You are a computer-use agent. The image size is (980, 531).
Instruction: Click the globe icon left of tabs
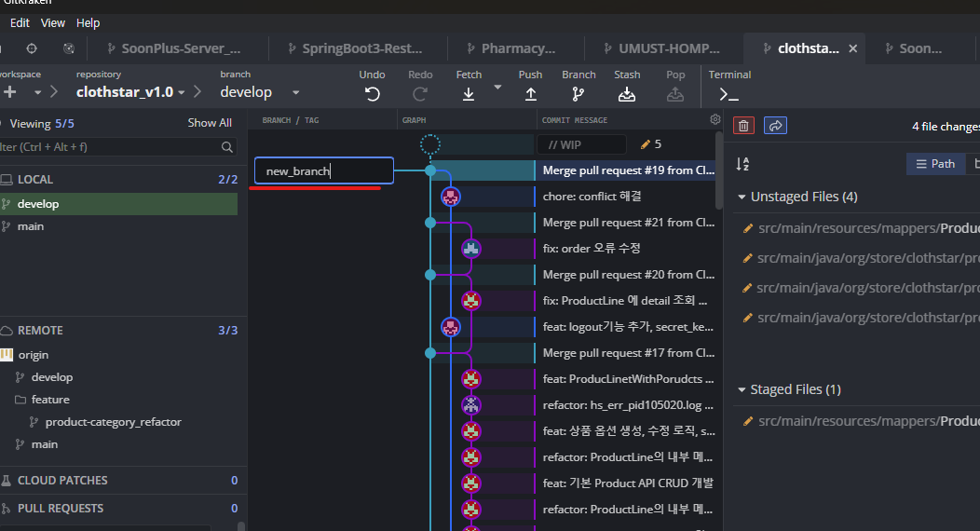pos(69,48)
